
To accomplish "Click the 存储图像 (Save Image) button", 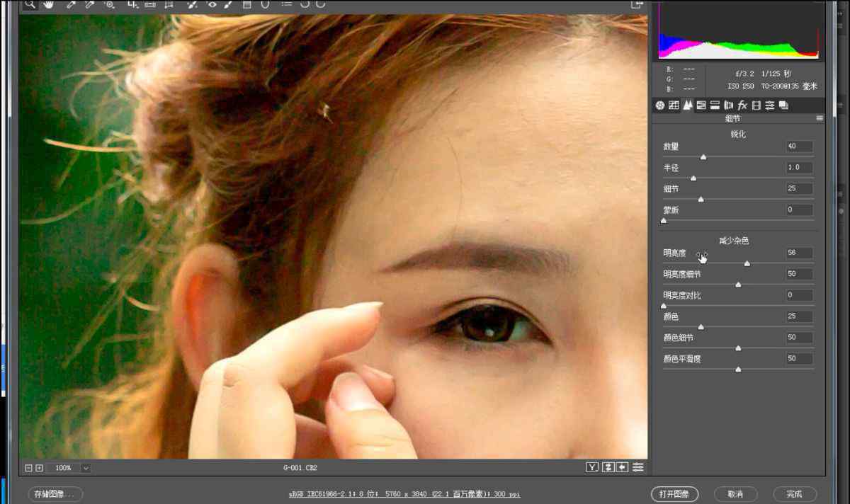I will click(55, 494).
